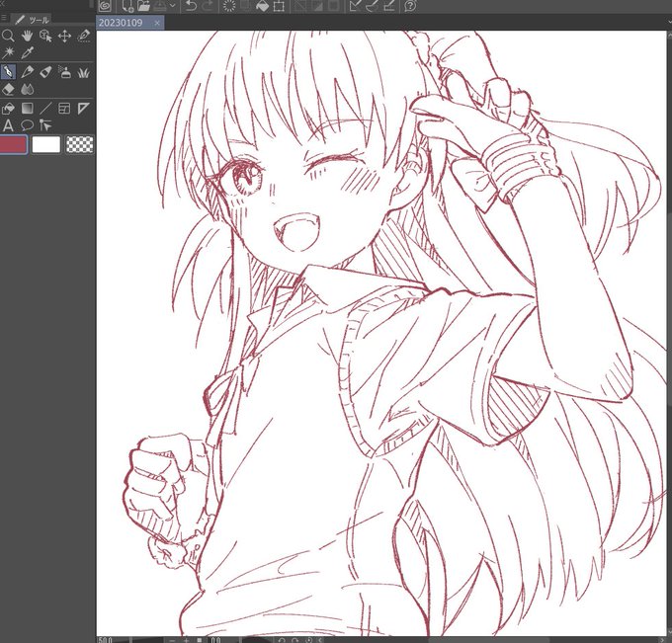This screenshot has width=672, height=643.
Task: Select the transparent checkered color swatch
Action: tap(80, 144)
